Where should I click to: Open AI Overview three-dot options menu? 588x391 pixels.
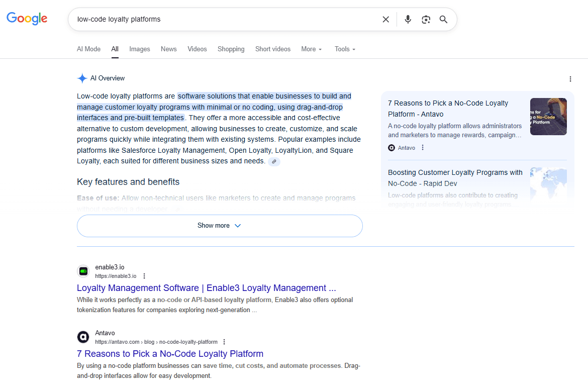[570, 79]
